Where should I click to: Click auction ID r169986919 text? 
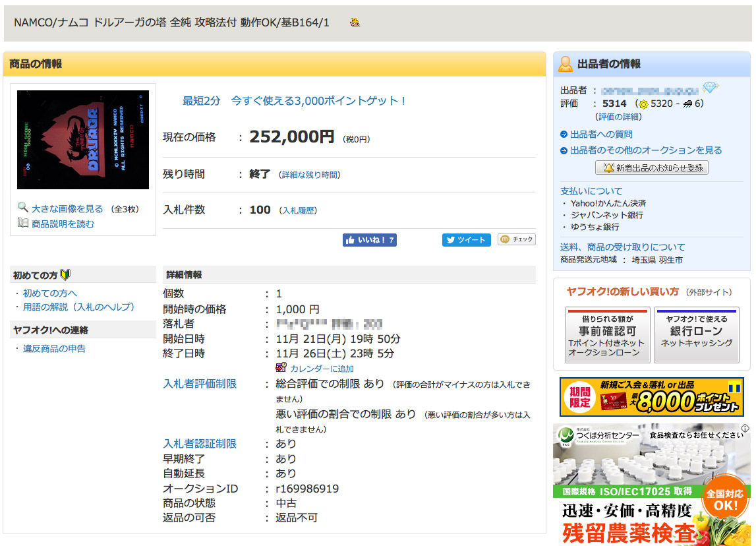(307, 489)
